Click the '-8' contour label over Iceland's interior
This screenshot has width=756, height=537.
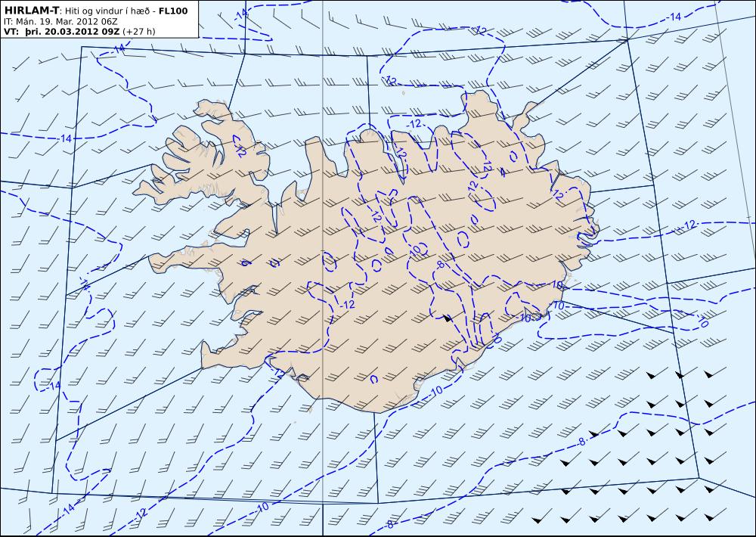[x=439, y=265]
